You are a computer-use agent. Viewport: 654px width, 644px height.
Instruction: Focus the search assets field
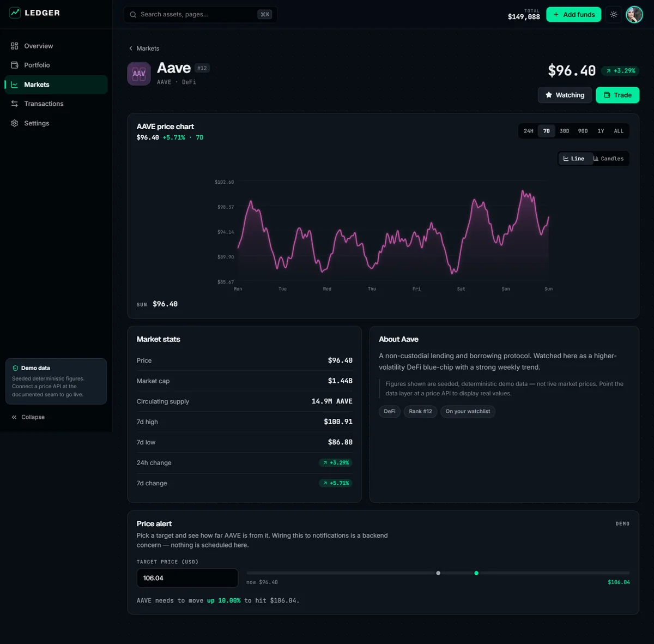point(201,15)
